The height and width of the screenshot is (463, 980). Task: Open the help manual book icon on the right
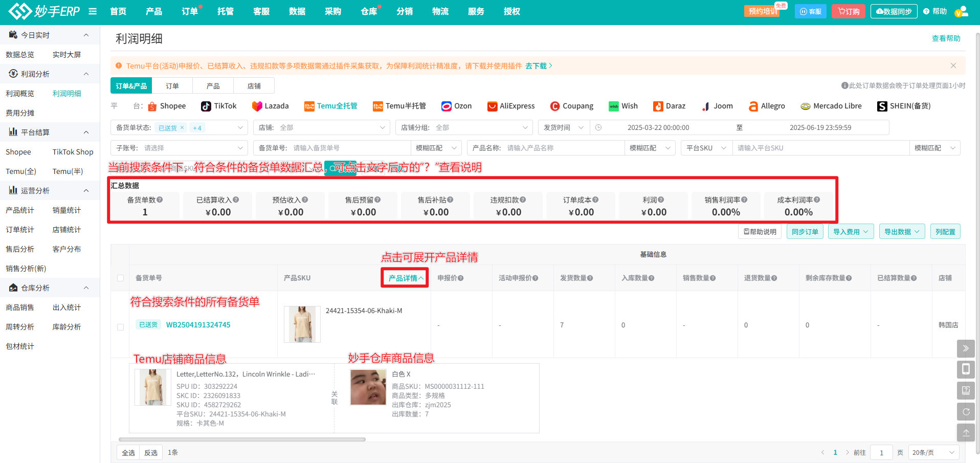(x=966, y=390)
